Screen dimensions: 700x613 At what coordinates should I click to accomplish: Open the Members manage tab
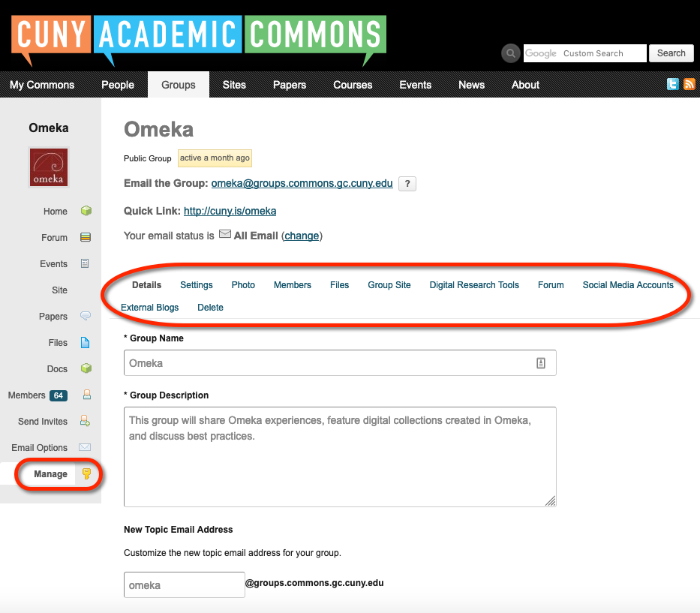[293, 285]
